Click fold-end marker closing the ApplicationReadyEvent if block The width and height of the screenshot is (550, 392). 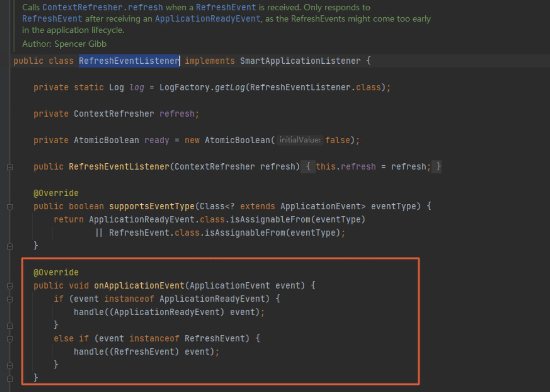click(10, 325)
